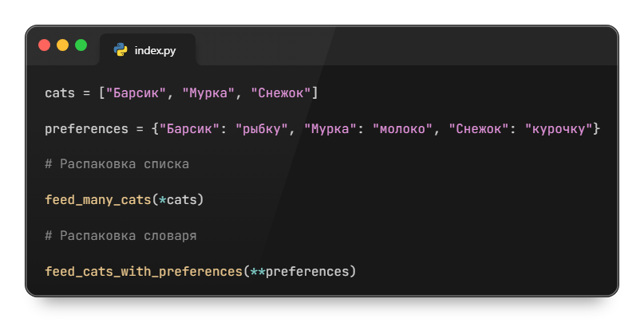
Task: Click the yellow minimize window button
Action: 62,45
